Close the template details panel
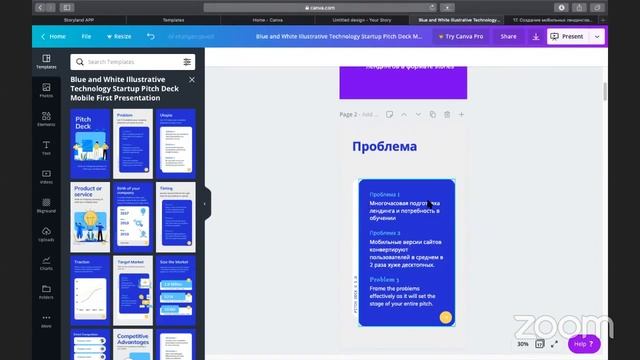 192,80
